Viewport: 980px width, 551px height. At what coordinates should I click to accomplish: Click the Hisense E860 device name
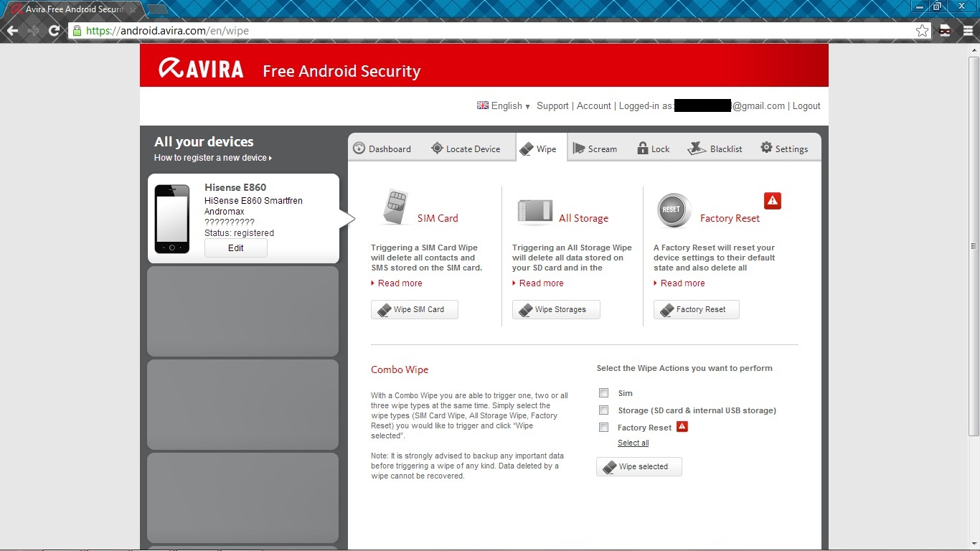[x=235, y=187]
